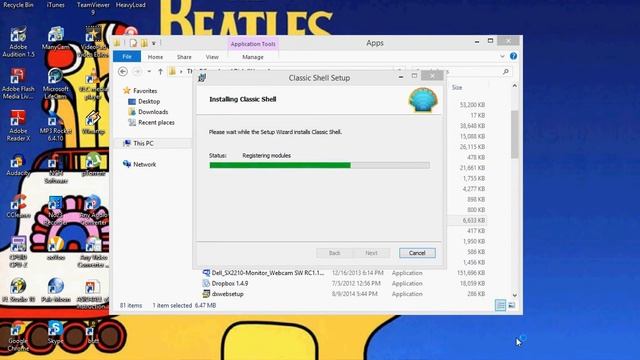
Task: Click the installation progress bar
Action: pyautogui.click(x=319, y=165)
